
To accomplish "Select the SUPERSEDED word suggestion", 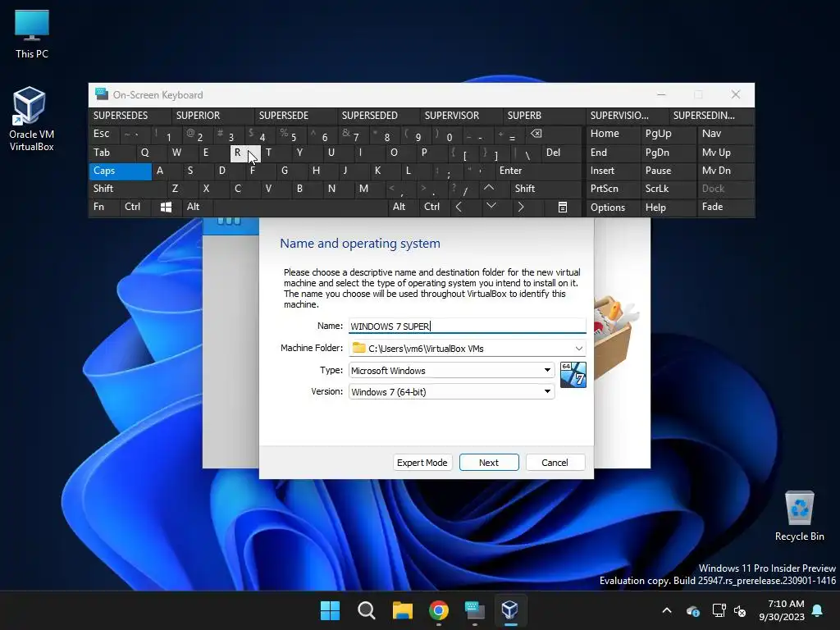I will 379,116.
